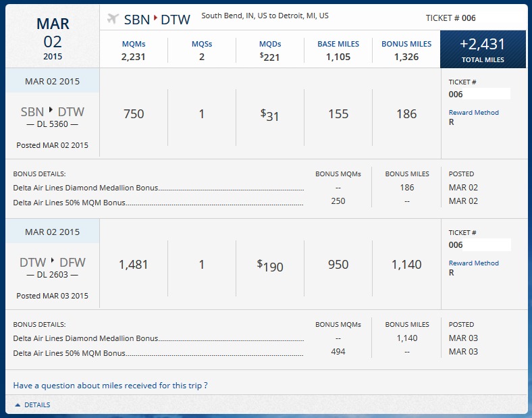Select the MQMs column header

point(134,44)
